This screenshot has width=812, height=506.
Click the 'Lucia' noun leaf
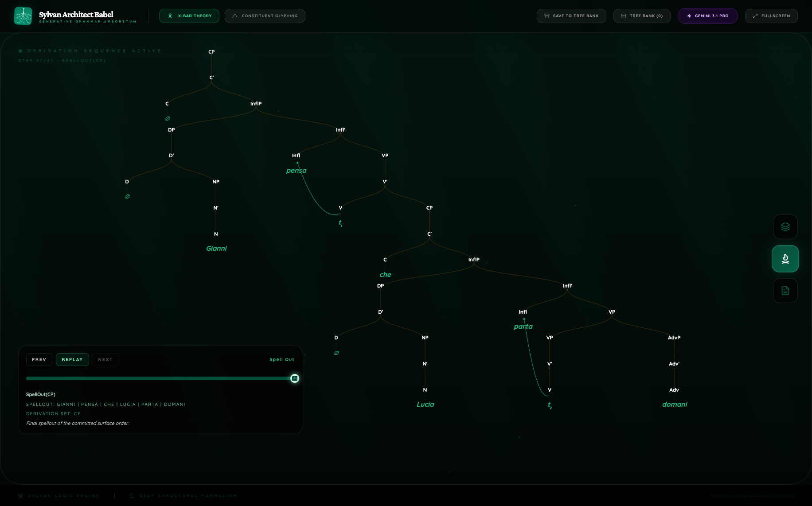pos(425,405)
